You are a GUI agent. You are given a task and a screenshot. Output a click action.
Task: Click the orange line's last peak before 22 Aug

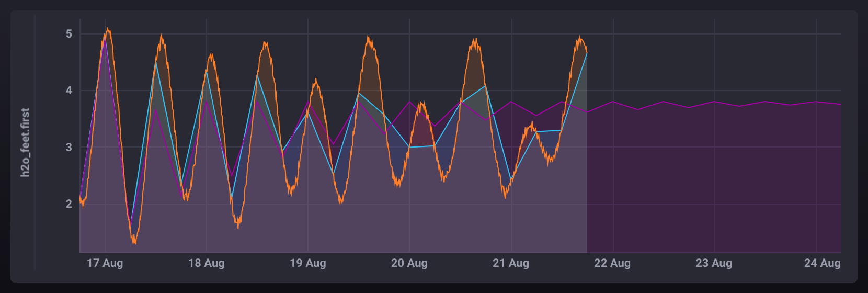pyautogui.click(x=580, y=38)
